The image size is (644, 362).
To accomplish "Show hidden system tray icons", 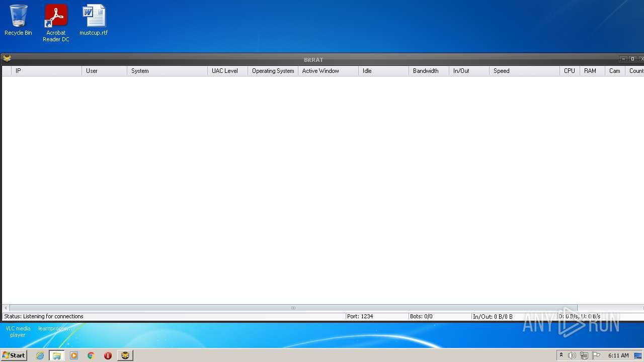I will click(561, 355).
